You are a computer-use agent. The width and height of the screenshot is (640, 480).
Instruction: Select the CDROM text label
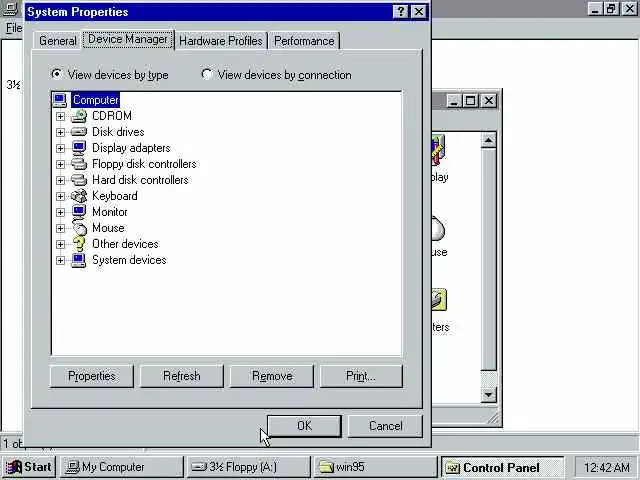[x=112, y=116]
